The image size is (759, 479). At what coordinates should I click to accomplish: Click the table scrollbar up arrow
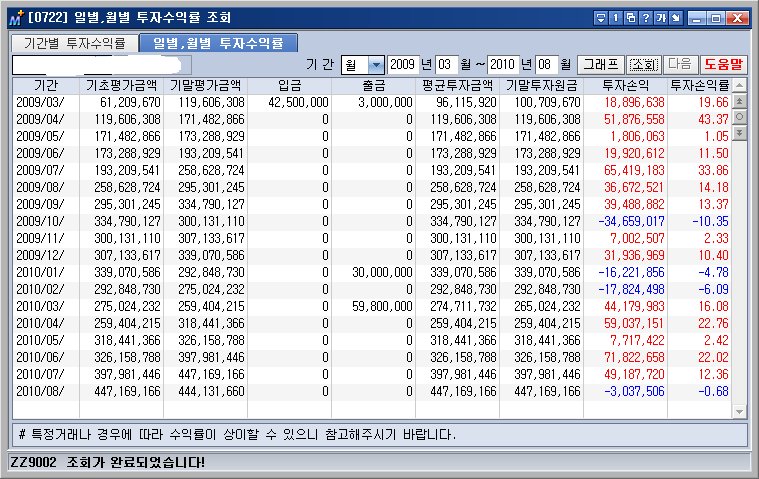click(x=739, y=86)
